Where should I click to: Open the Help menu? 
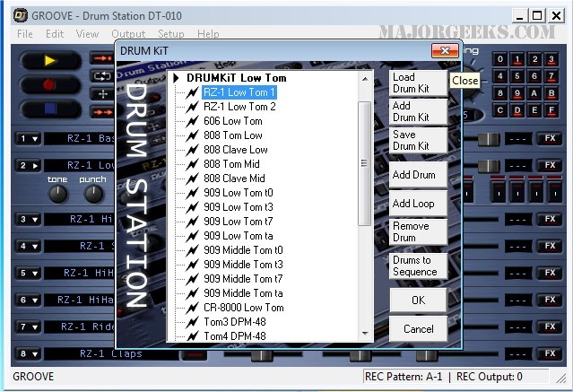tap(208, 34)
